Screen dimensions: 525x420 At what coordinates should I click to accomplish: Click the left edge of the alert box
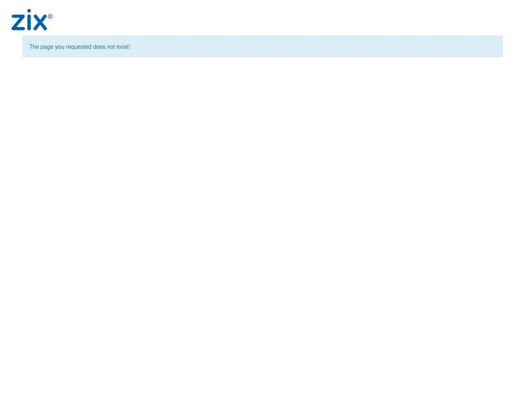tap(24, 46)
